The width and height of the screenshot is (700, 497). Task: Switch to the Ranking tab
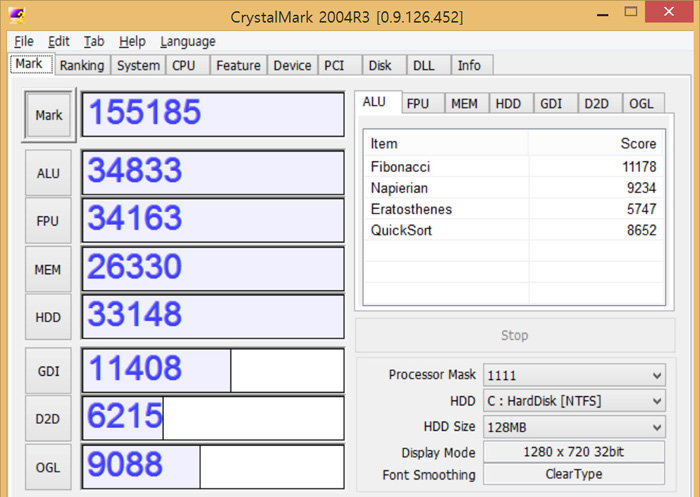[81, 65]
